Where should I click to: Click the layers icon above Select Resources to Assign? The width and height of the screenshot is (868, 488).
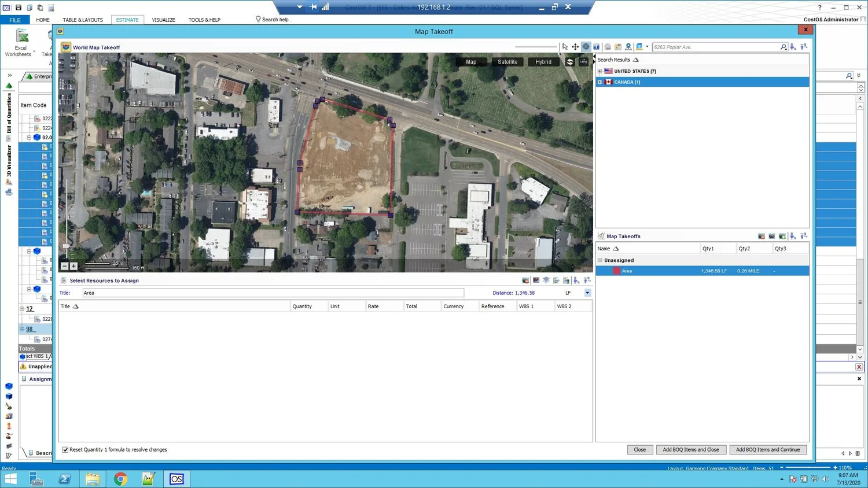coord(546,280)
